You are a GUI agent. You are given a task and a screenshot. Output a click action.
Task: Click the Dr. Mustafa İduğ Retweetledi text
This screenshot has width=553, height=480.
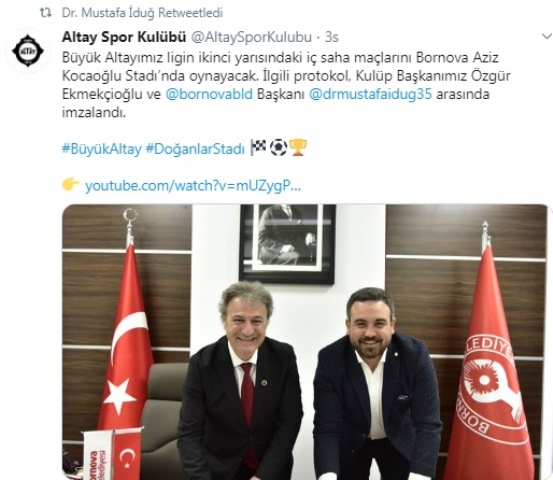[142, 13]
